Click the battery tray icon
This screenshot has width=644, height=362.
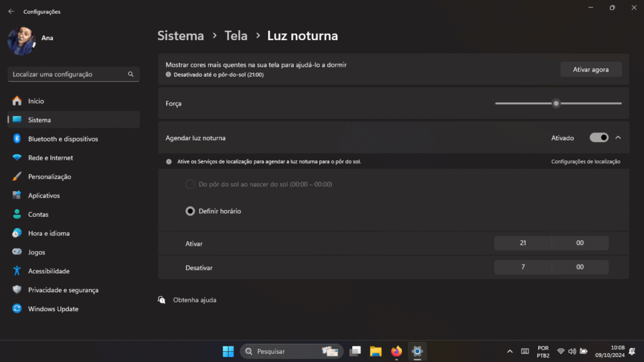coord(583,351)
